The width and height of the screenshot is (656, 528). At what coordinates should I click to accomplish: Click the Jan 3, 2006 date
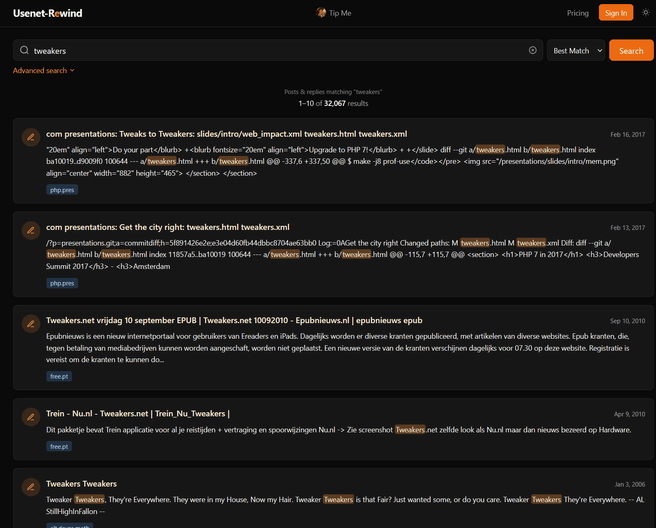[629, 484]
